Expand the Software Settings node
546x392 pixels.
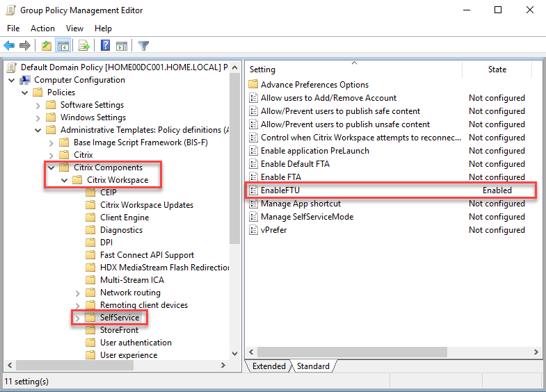(38, 106)
